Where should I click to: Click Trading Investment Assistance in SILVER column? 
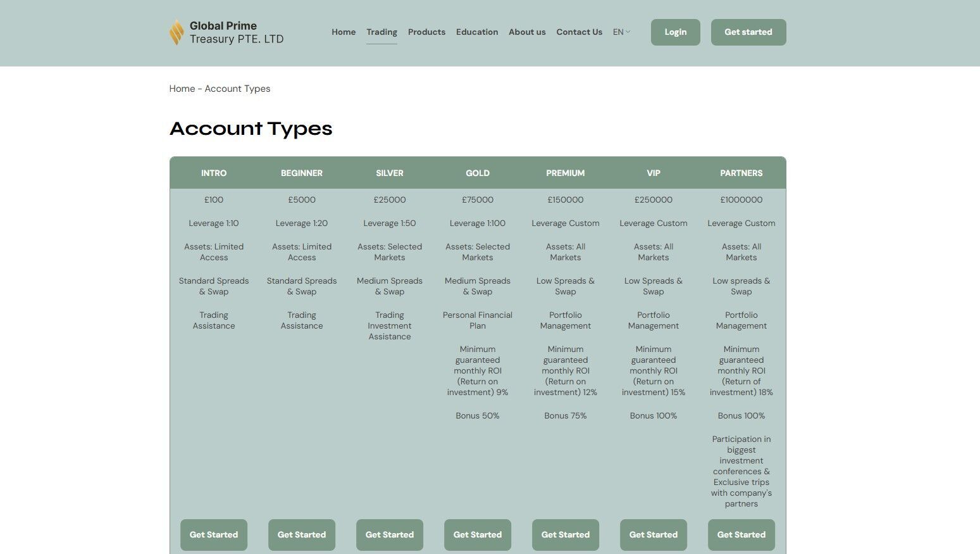tap(390, 325)
